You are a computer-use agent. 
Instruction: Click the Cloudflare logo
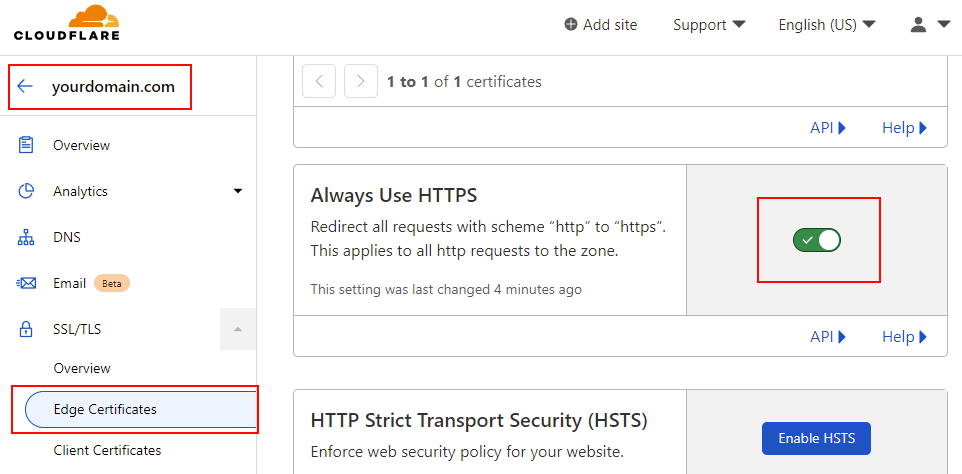click(x=67, y=24)
